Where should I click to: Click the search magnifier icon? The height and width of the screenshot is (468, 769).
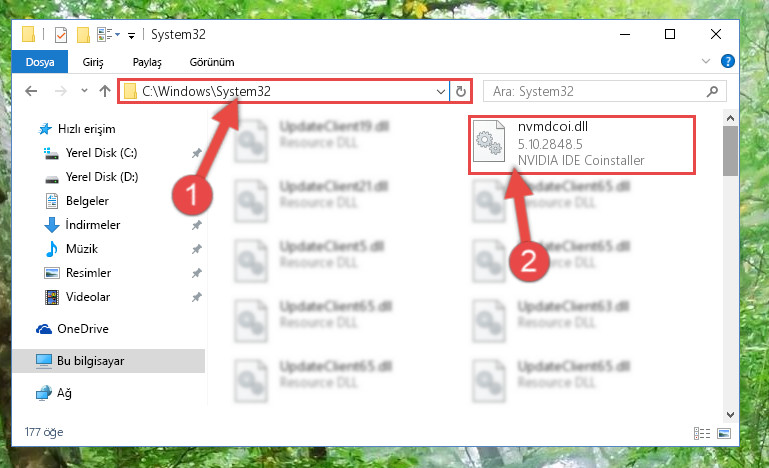[712, 91]
